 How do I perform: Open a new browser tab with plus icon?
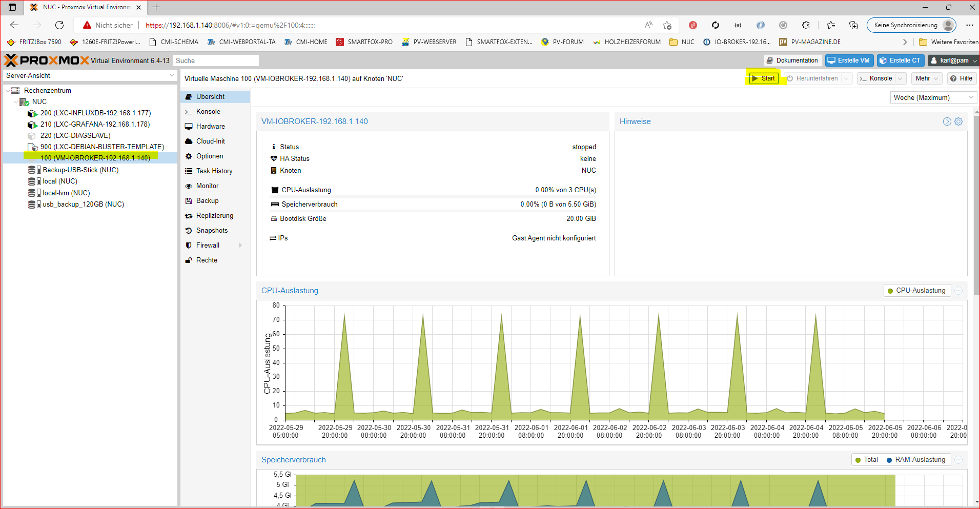click(156, 7)
